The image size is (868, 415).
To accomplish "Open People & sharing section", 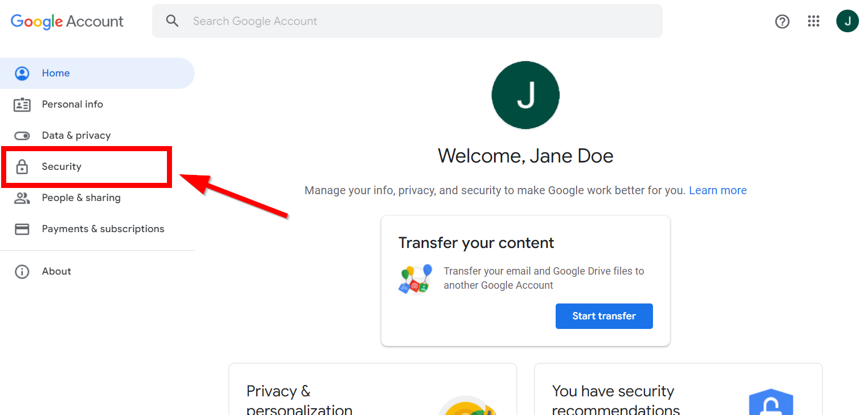I will click(97, 198).
